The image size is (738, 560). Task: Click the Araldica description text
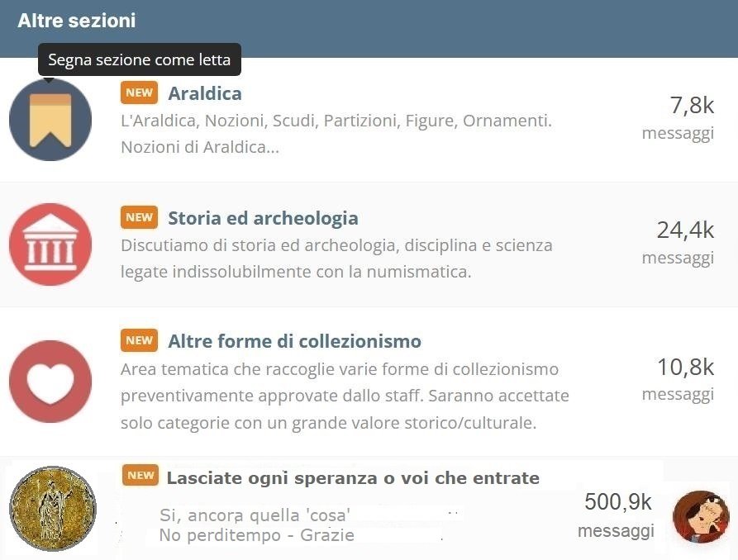point(336,134)
